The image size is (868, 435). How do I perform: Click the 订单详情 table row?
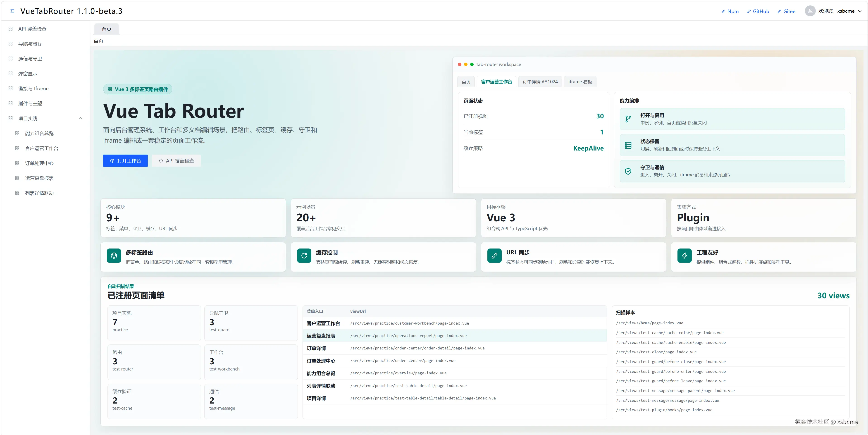(455, 348)
